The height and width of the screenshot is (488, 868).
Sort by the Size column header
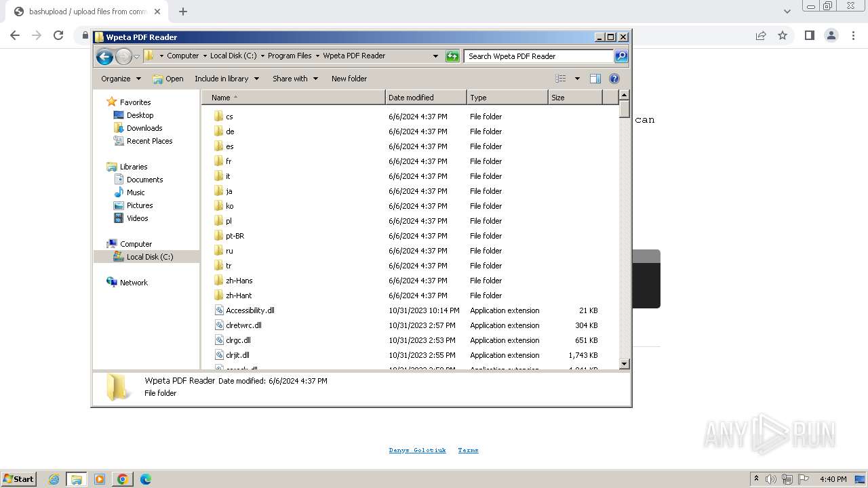[575, 98]
